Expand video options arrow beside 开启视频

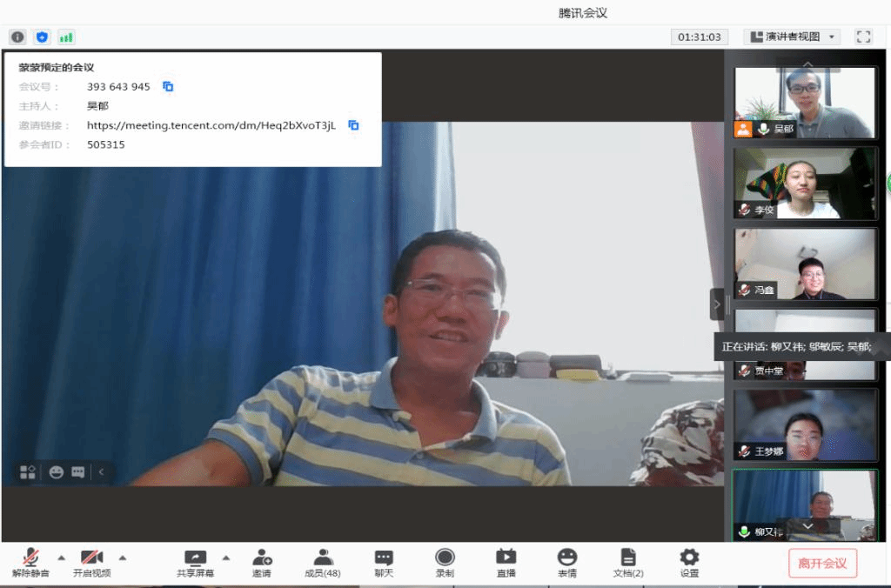pyautogui.click(x=122, y=558)
